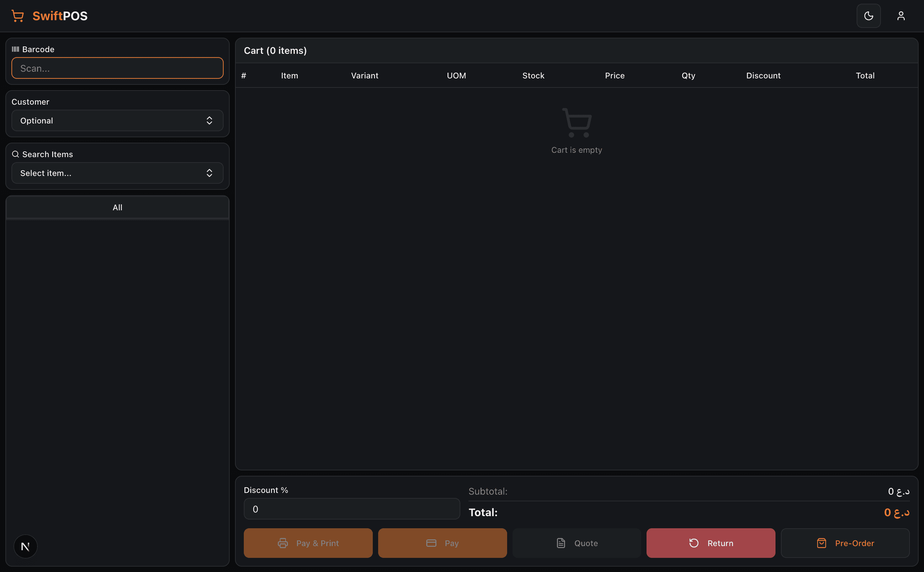Click the barcode icon beside Barcode label
The width and height of the screenshot is (924, 572).
pos(15,49)
